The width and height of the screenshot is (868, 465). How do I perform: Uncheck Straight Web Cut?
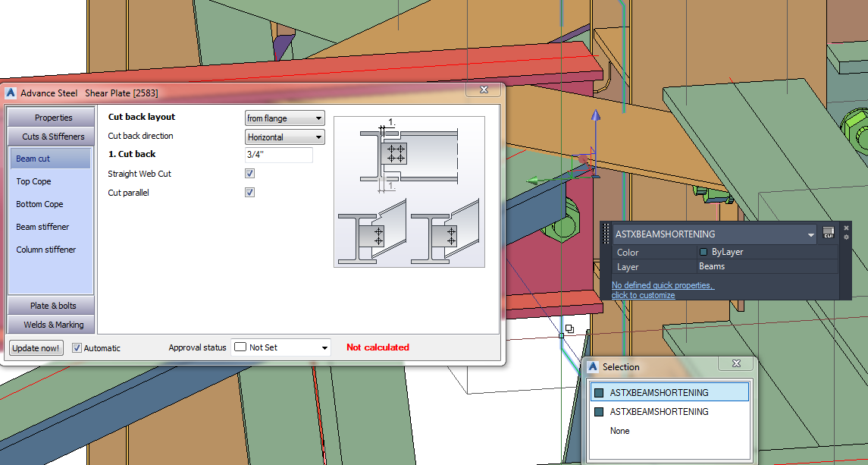click(x=249, y=173)
